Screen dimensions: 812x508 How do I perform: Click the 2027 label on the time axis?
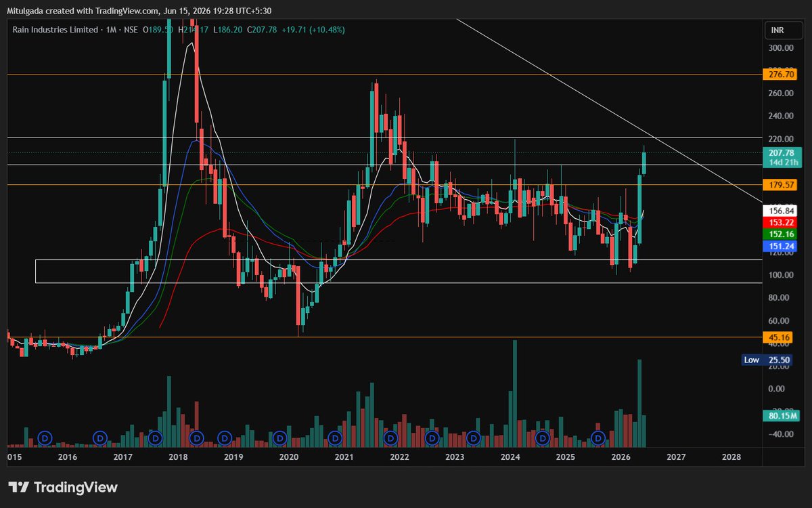coord(676,457)
